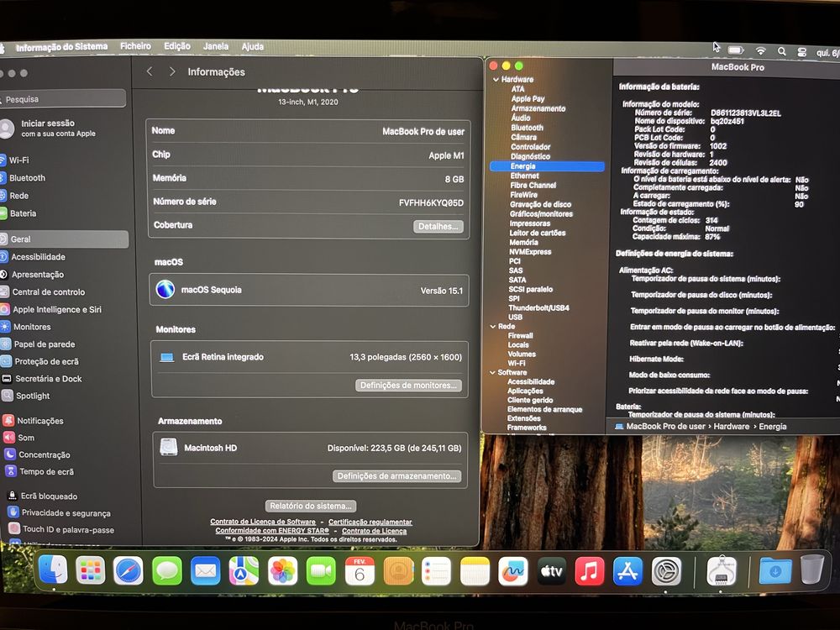
Task: Collapse the Software tree section
Action: (x=492, y=372)
